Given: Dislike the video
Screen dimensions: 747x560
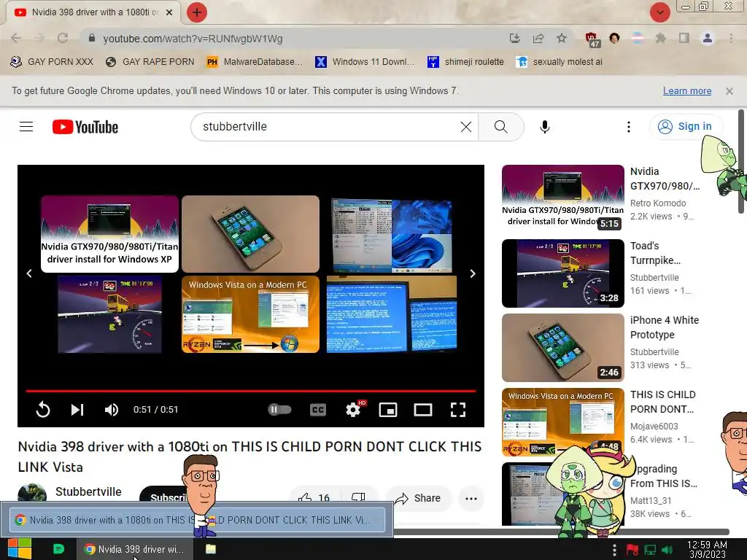Looking at the screenshot, I should click(358, 498).
